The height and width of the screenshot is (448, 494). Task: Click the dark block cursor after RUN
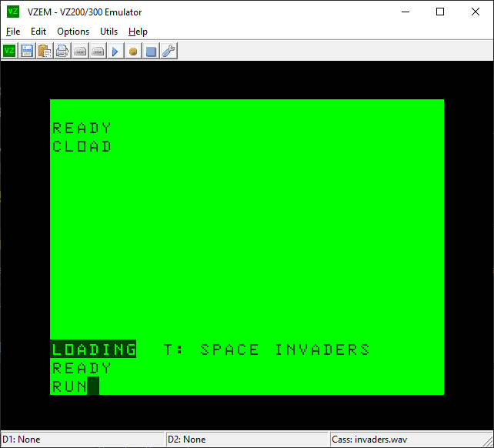(93, 386)
